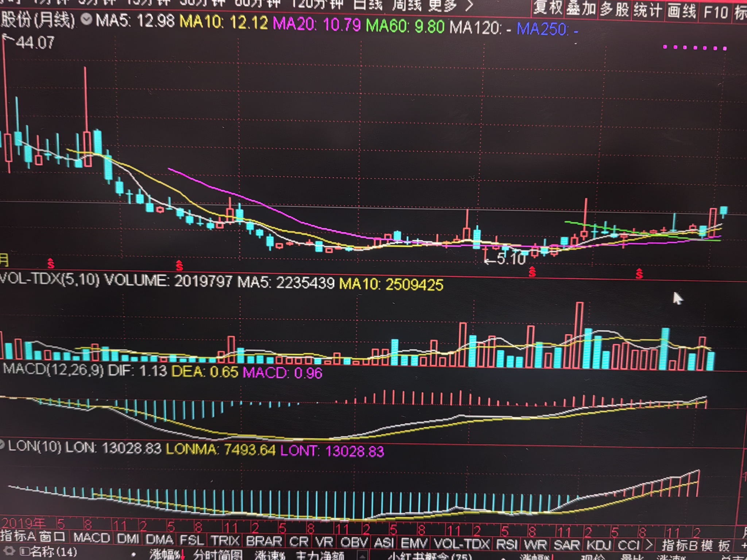Screen dimensions: 747x560
Task: Open the F10 company info
Action: 715,12
